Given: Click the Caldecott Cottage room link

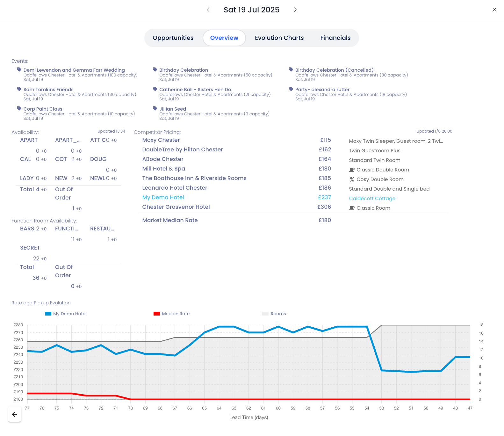Looking at the screenshot, I should click(372, 199).
